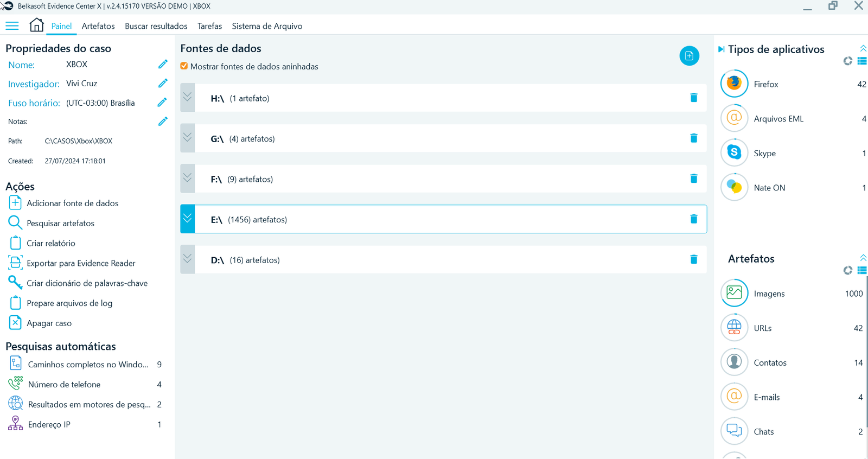Open the Sistema de Arquivo tab
This screenshot has width=868, height=459.
point(267,26)
